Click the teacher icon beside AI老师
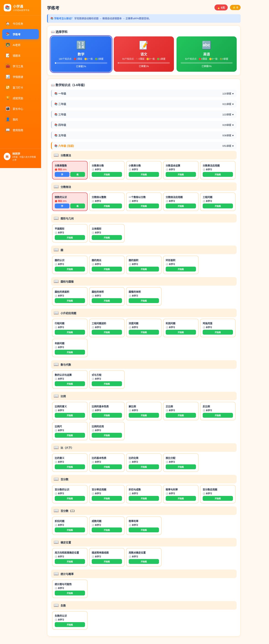269x644 pixels. coord(8,45)
